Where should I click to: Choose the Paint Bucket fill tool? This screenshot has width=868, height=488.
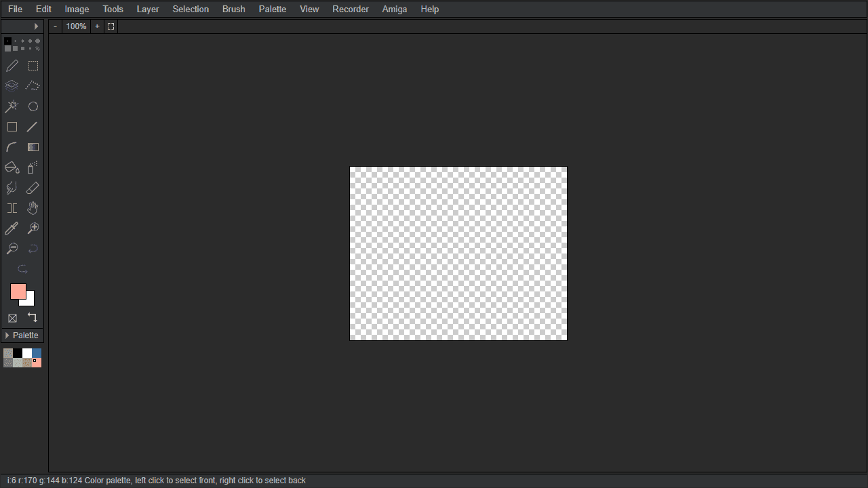[12, 167]
